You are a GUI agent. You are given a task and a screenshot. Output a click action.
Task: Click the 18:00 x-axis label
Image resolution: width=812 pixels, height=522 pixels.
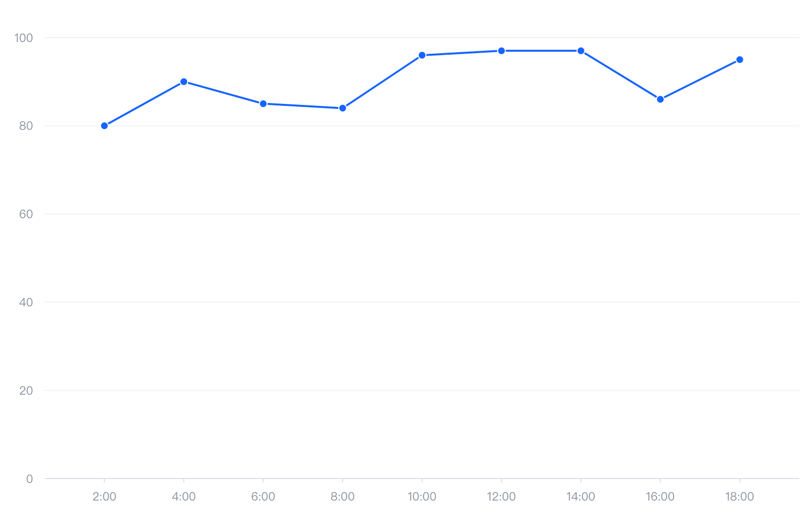click(x=740, y=497)
